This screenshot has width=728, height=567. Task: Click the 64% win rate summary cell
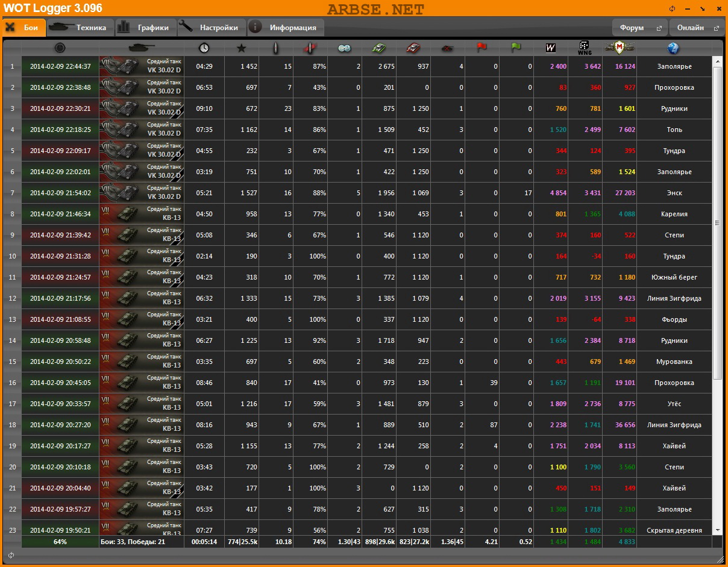[60, 542]
